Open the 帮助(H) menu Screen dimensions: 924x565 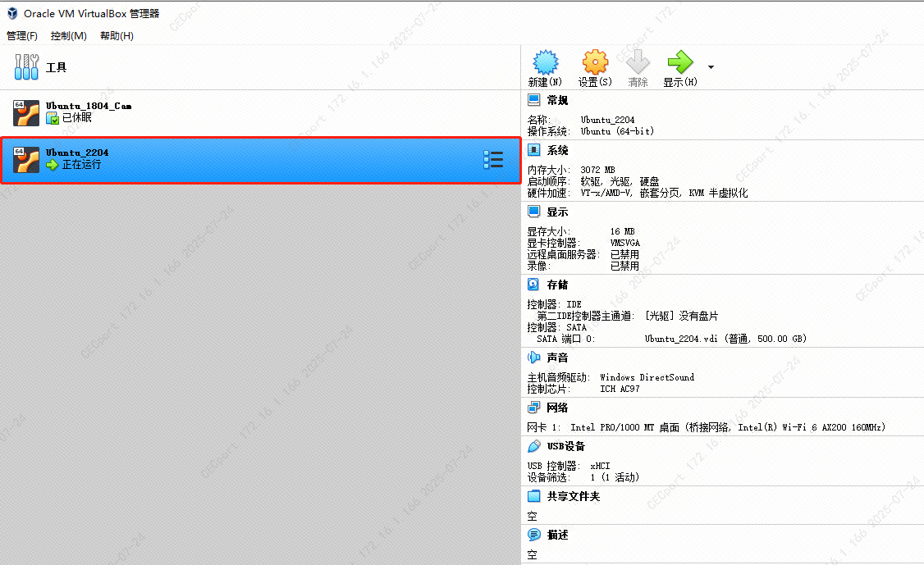117,36
